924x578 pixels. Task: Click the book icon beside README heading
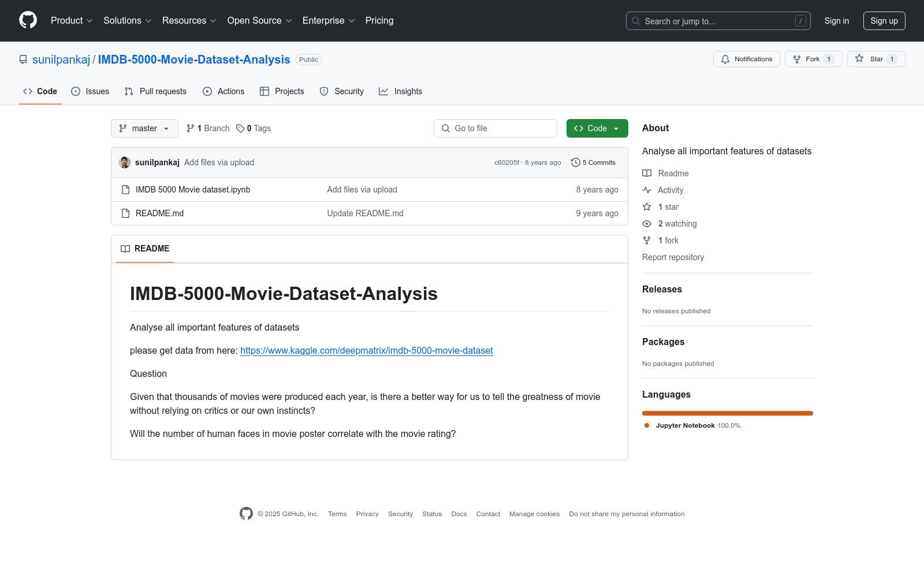(125, 249)
